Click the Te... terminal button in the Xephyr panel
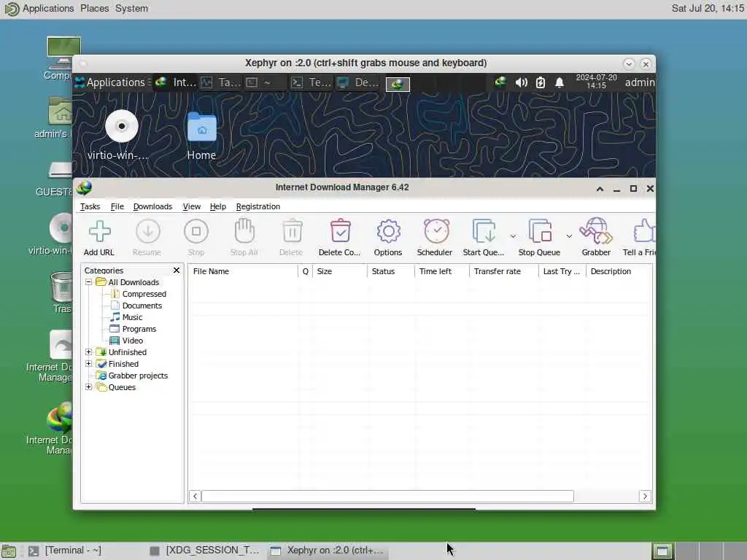 coord(311,82)
